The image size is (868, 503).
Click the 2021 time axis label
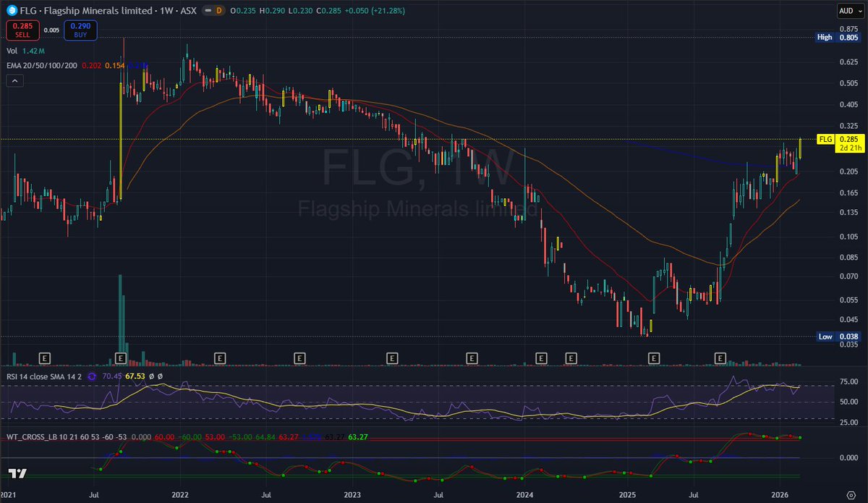(x=9, y=494)
